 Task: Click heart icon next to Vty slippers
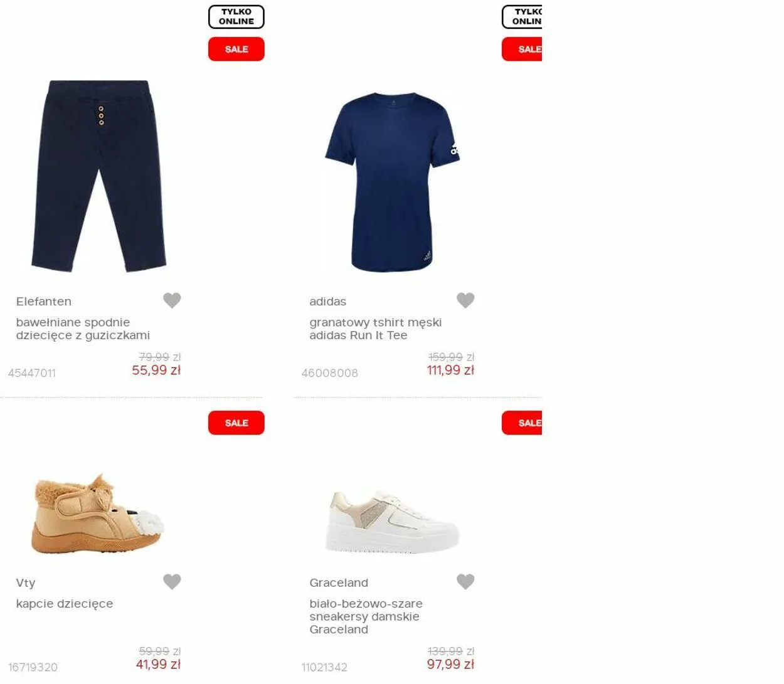click(x=172, y=582)
